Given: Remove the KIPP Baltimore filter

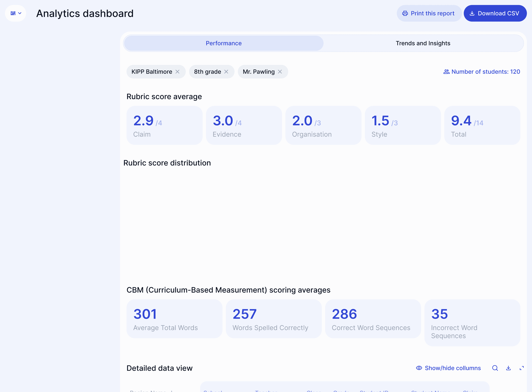Looking at the screenshot, I should pos(178,72).
